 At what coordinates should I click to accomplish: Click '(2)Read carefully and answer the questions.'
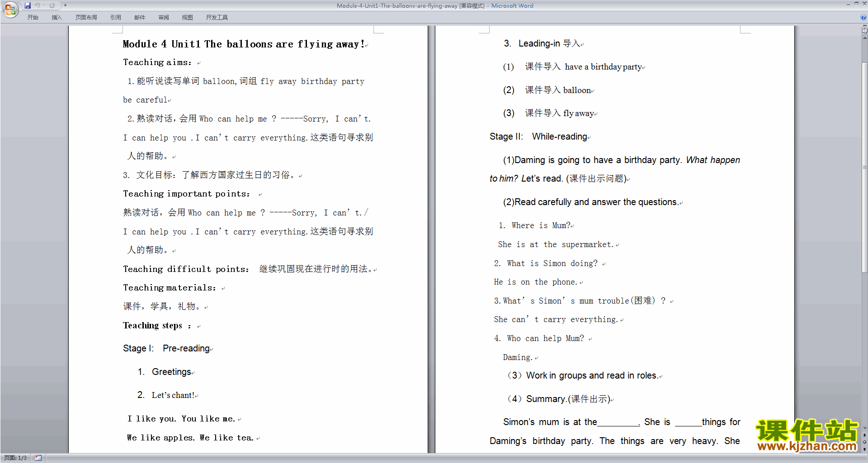(591, 202)
